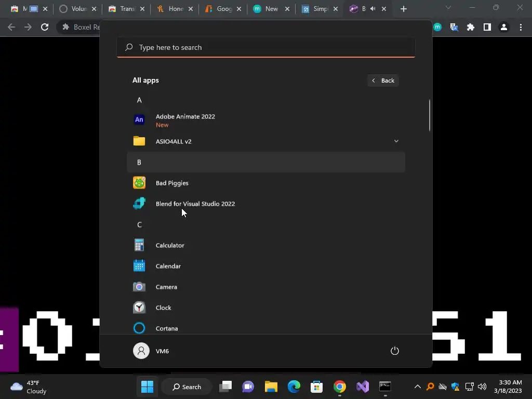The image size is (532, 399).
Task: Click the Back button in All apps
Action: coord(383,81)
